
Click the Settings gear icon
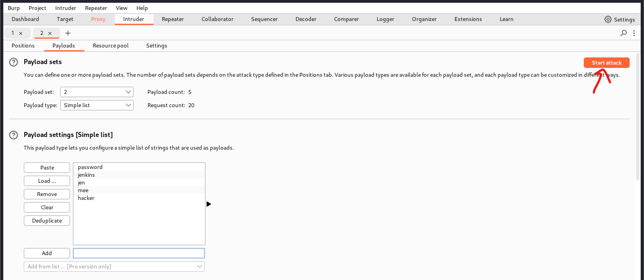tap(608, 19)
